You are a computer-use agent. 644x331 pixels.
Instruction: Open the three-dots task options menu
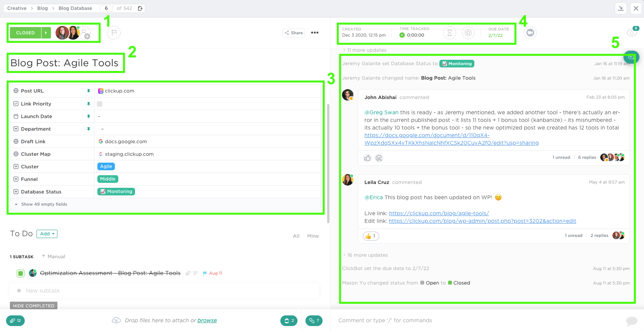pyautogui.click(x=315, y=33)
